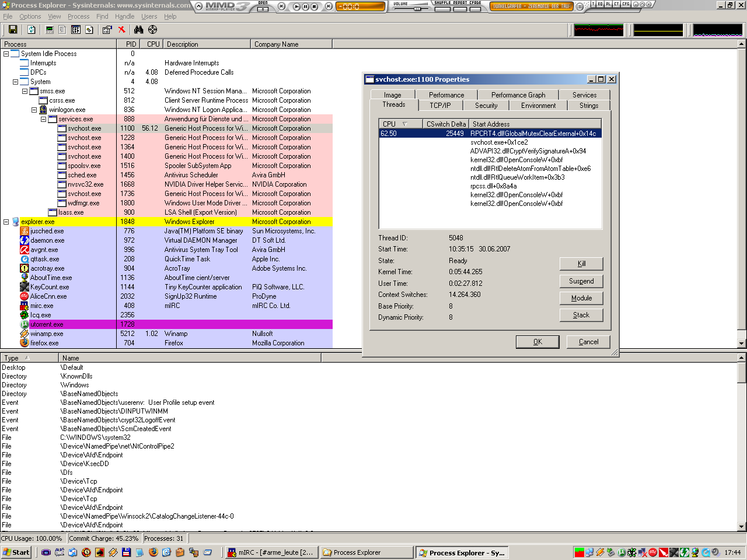Click the Avira antivirus umbrella icon in the tray
The width and height of the screenshot is (747, 560).
(665, 552)
